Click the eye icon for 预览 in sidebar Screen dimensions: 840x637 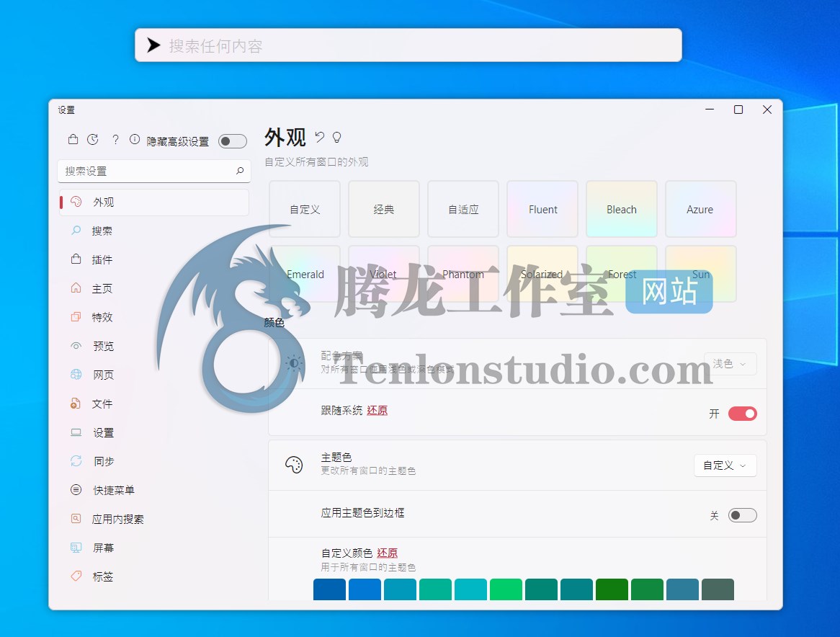pyautogui.click(x=76, y=346)
